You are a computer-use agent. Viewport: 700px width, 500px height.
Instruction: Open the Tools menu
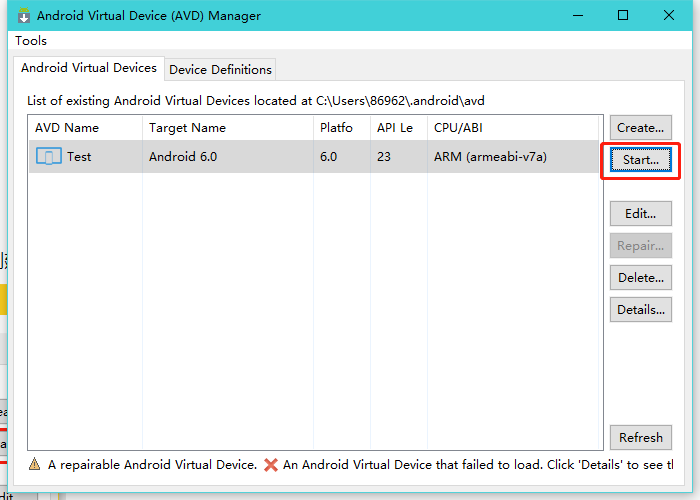click(x=31, y=41)
